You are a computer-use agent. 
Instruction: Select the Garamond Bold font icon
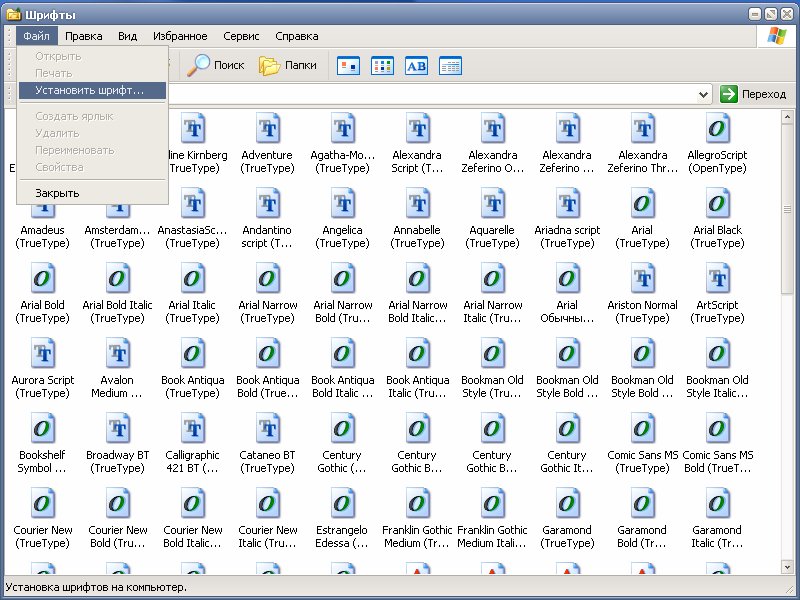coord(642,503)
